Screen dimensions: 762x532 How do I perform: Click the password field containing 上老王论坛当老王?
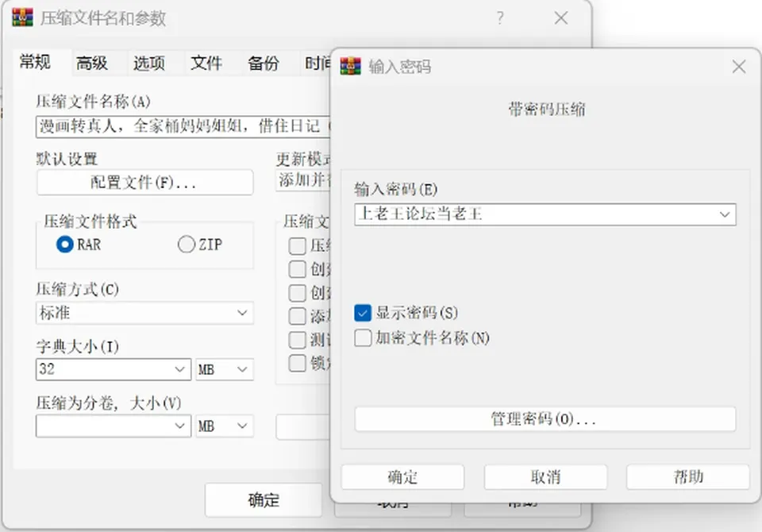(x=545, y=214)
